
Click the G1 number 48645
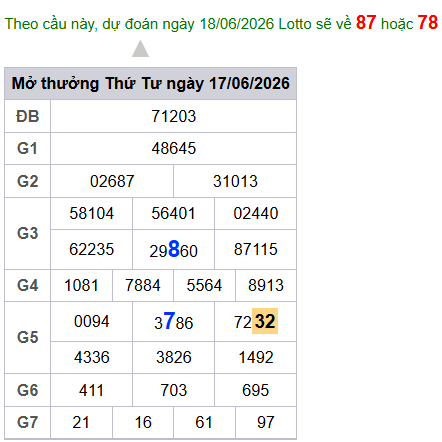tap(174, 148)
